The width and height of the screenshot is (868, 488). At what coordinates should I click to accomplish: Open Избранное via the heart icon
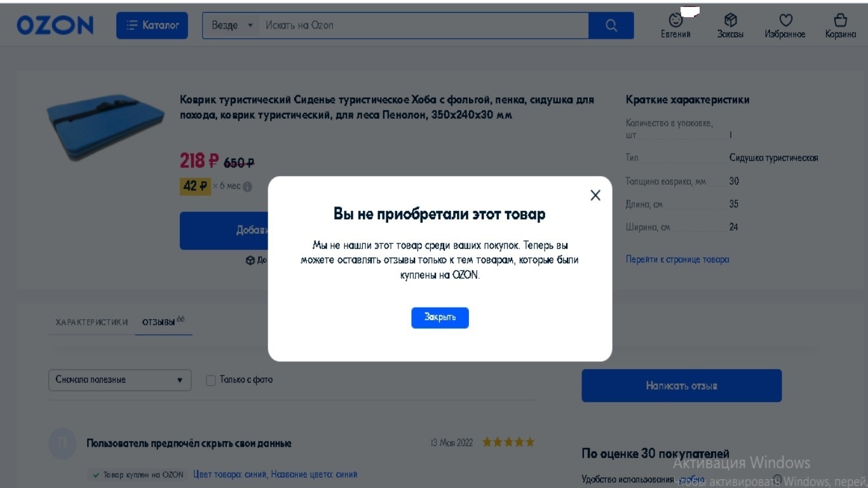784,24
